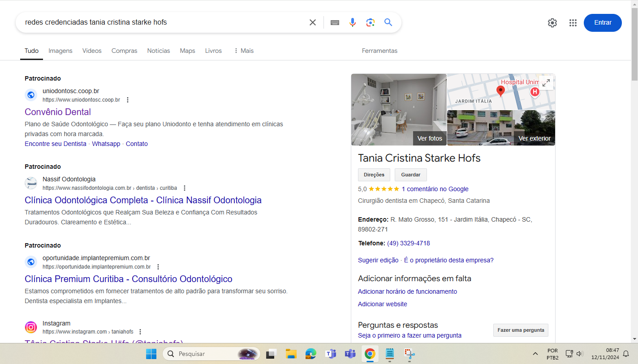
Task: Search by image with the Lens icon
Action: (x=371, y=22)
